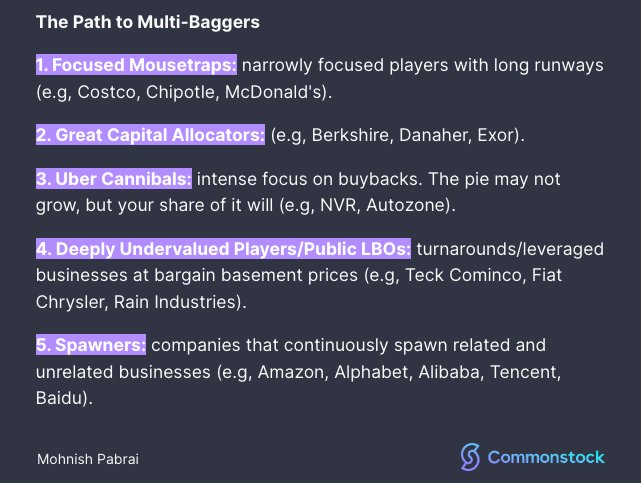Screen dimensions: 641x483
Task: Click 'The Path to Multi-Baggers' title
Action: tap(148, 22)
